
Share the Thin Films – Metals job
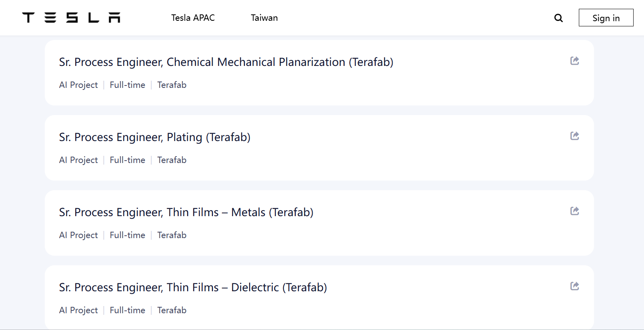(574, 211)
